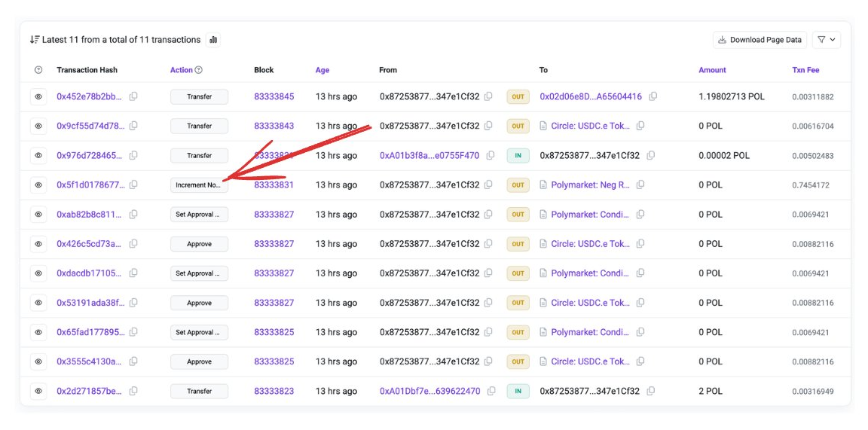Click the question mark icon before Transaction Hash
Screen dimensions: 868x430
click(x=38, y=70)
